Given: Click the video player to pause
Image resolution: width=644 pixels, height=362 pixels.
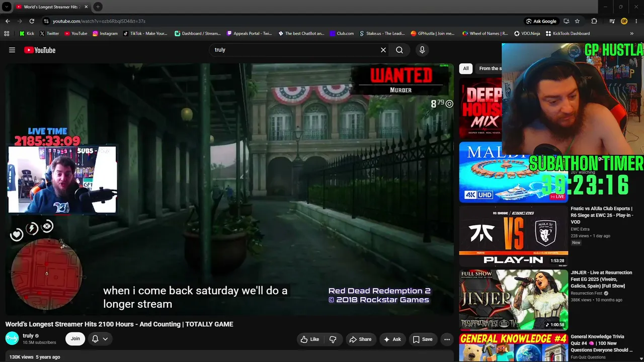Looking at the screenshot, I should pos(229,189).
